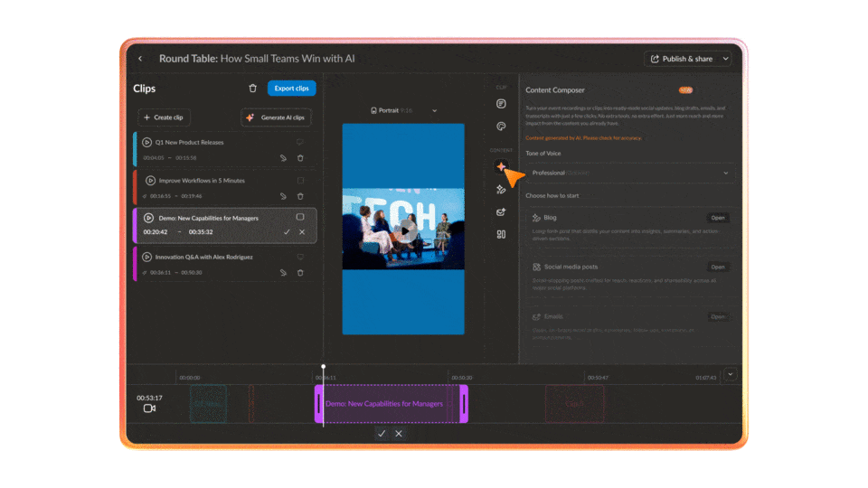This screenshot has width=868, height=488.
Task: Click the Content Composer heading
Action: [x=554, y=90]
